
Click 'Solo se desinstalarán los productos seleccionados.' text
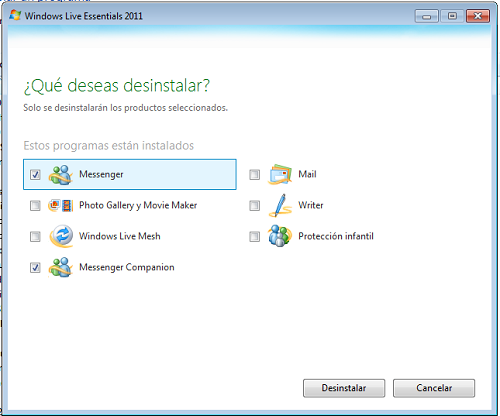click(x=125, y=108)
